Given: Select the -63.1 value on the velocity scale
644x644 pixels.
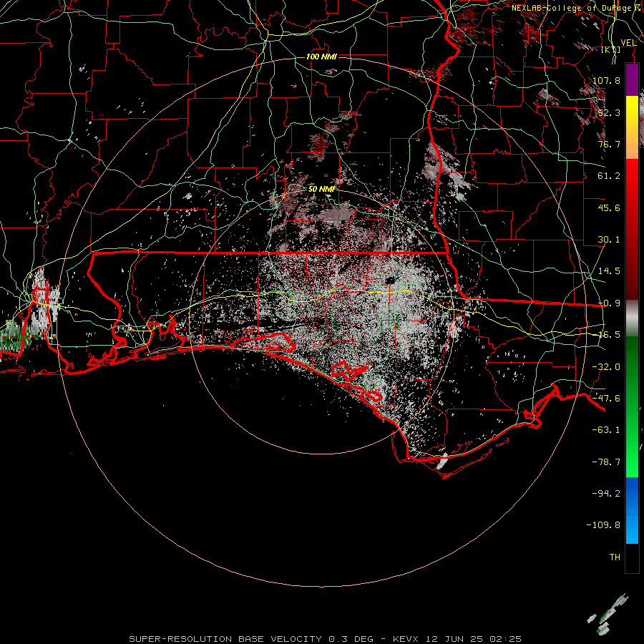Looking at the screenshot, I should (606, 430).
